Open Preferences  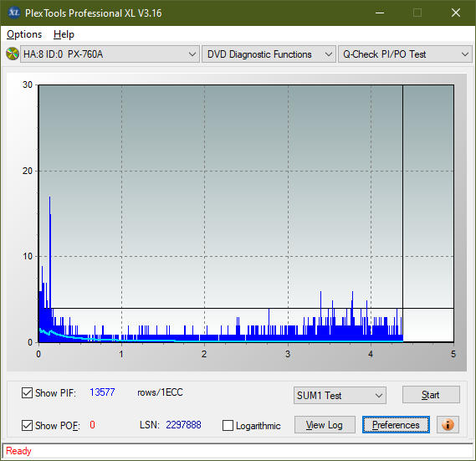[396, 424]
